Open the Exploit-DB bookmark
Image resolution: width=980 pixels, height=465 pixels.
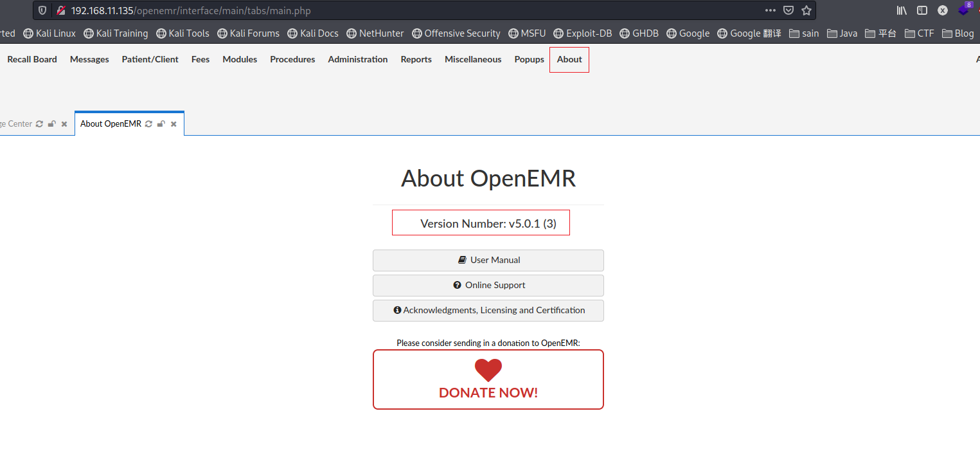583,33
